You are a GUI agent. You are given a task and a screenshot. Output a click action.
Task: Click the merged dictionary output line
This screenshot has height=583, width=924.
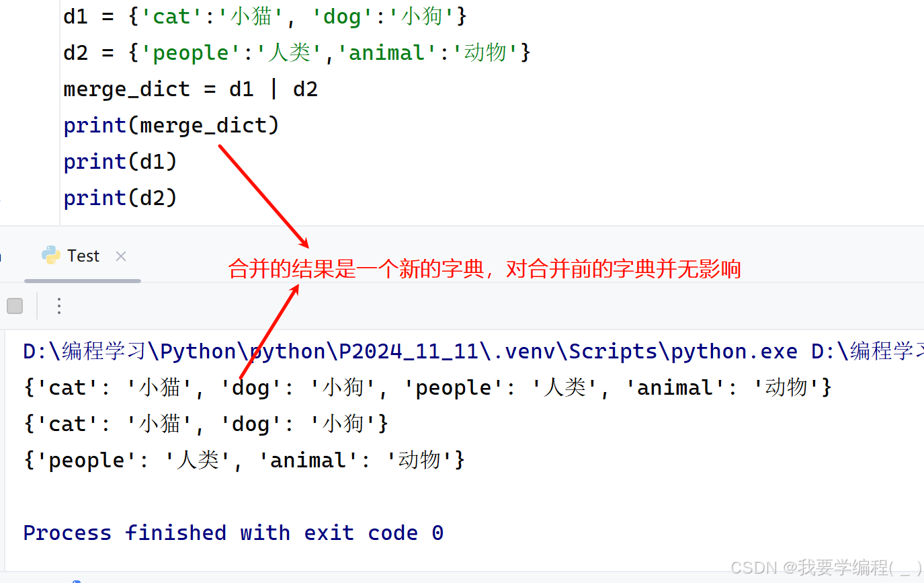click(x=427, y=388)
